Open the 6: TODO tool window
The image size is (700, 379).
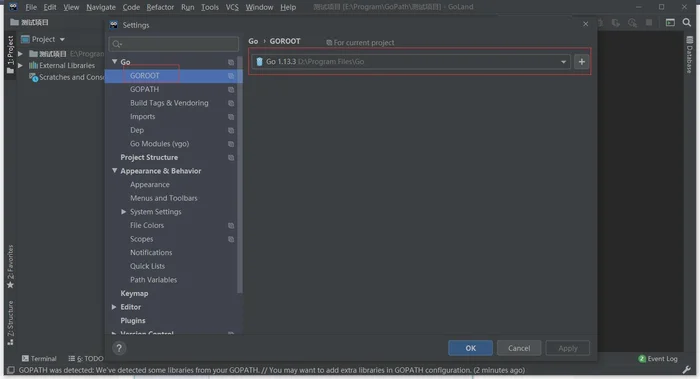(x=86, y=358)
